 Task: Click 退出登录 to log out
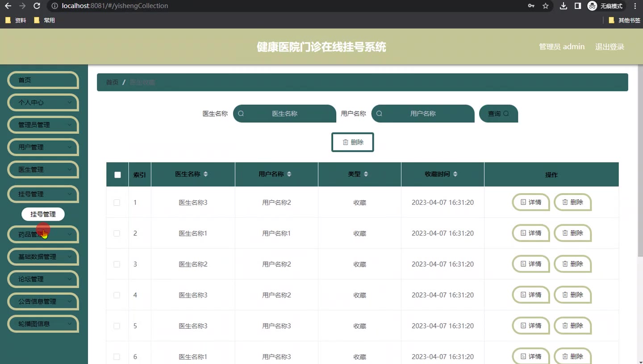click(x=610, y=47)
